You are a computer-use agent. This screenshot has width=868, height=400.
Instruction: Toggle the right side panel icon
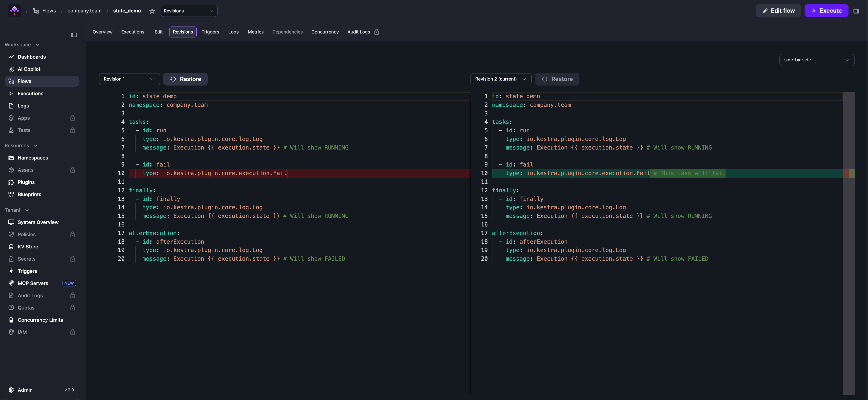coord(856,11)
